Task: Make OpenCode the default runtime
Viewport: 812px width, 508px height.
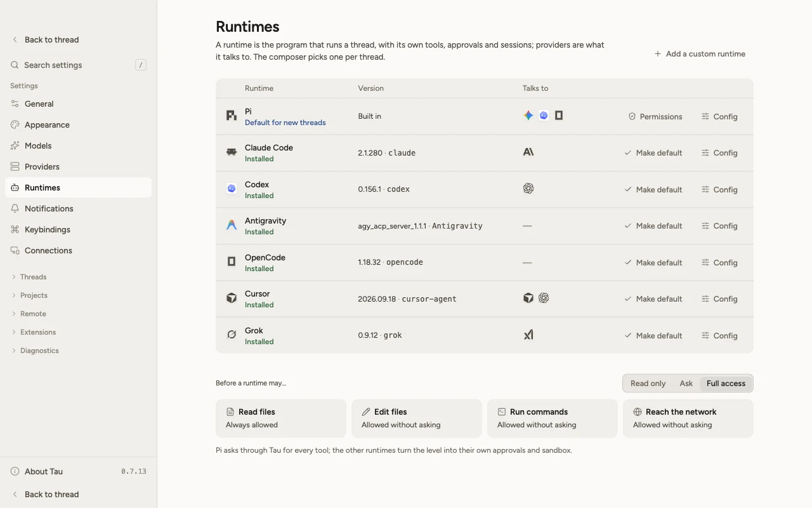Action: click(x=653, y=262)
